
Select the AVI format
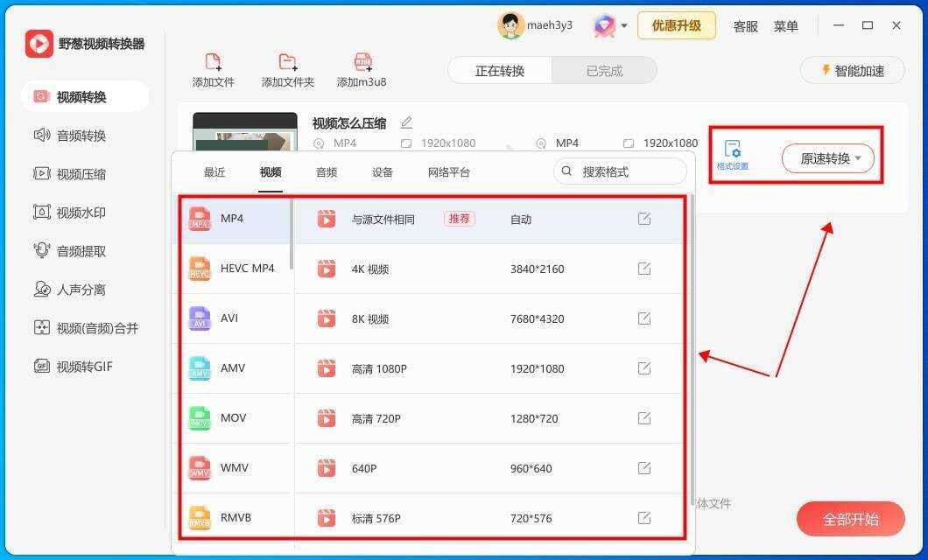point(236,318)
